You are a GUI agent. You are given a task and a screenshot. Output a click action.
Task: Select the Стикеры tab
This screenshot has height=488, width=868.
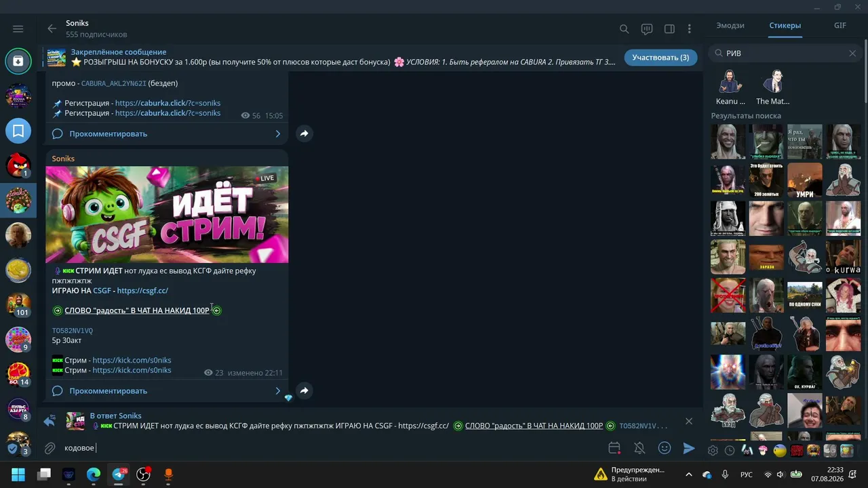(x=785, y=25)
